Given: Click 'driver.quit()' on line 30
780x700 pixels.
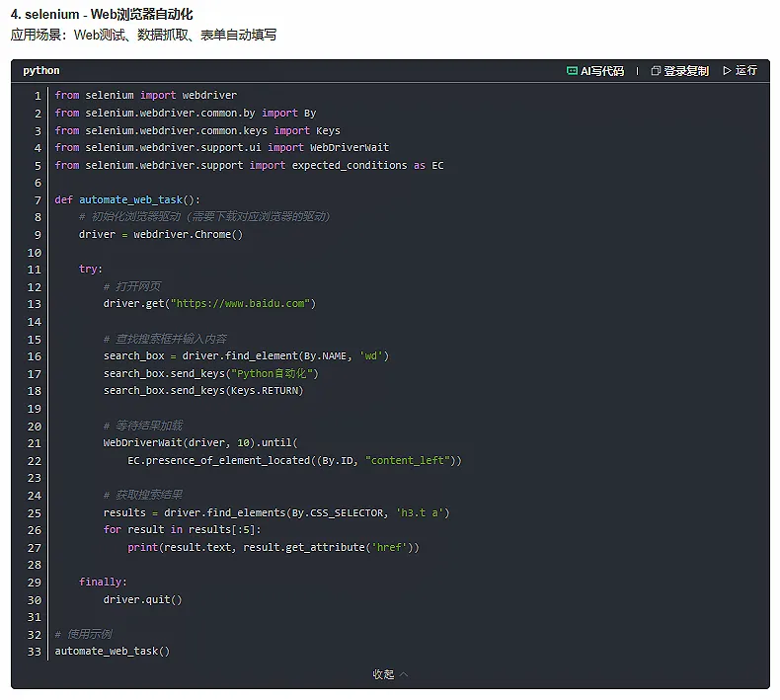Looking at the screenshot, I should point(143,599).
